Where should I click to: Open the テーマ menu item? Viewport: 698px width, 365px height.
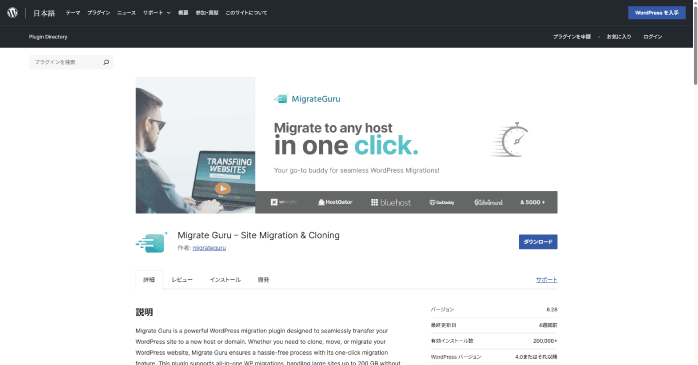pyautogui.click(x=73, y=13)
